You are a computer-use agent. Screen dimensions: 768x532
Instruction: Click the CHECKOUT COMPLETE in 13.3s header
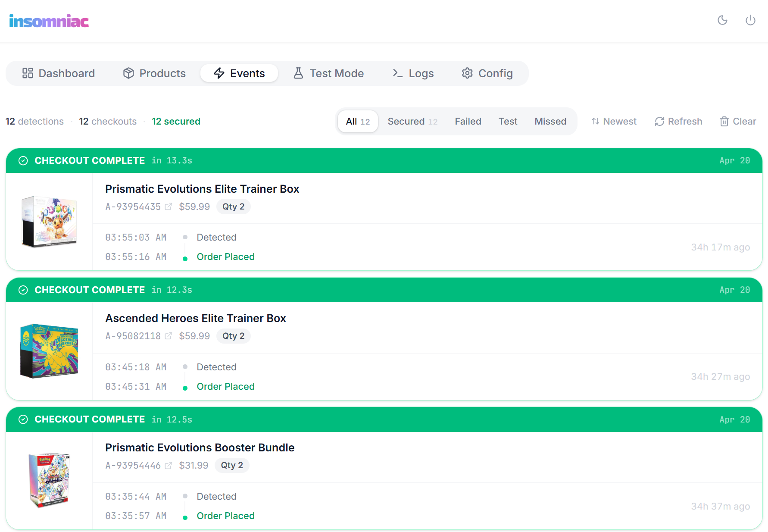384,161
